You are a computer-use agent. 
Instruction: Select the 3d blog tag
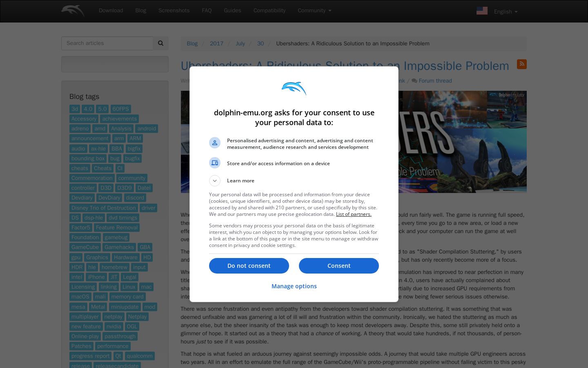75,109
